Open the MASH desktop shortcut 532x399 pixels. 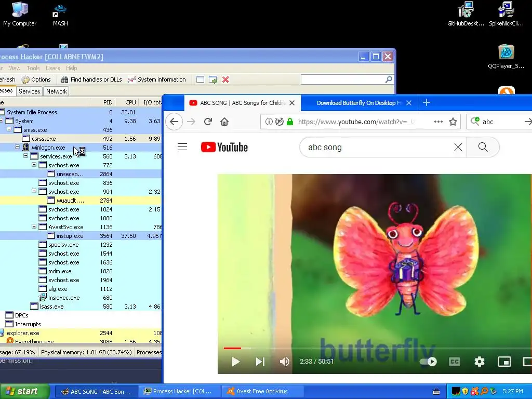[x=60, y=14]
